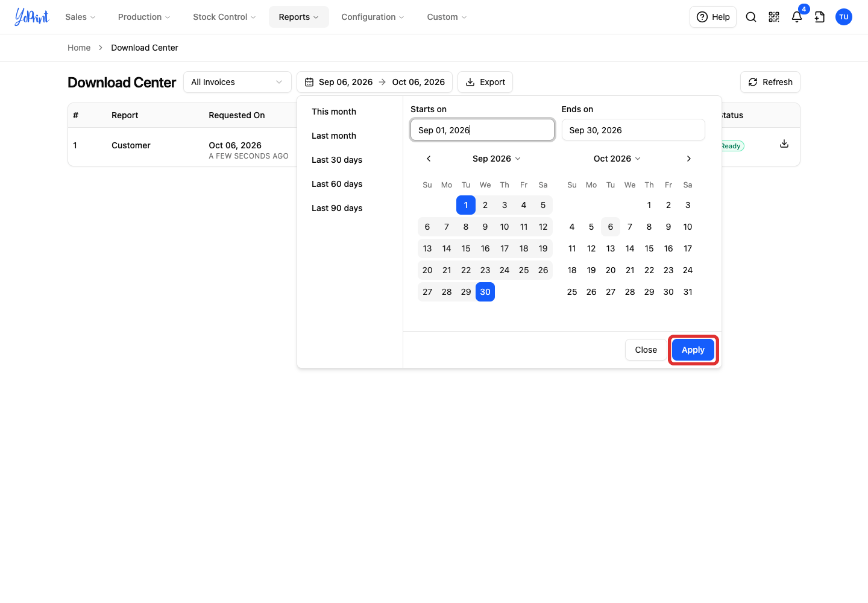Select the Last 60 days preset
The width and height of the screenshot is (868, 603).
coord(337,184)
